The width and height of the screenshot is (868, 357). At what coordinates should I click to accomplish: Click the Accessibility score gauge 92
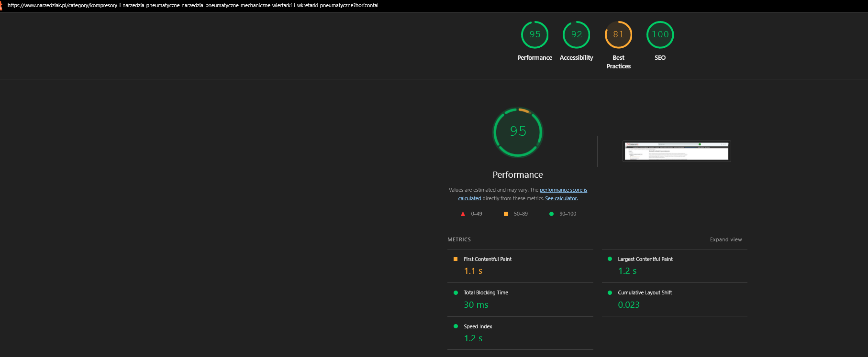[576, 34]
